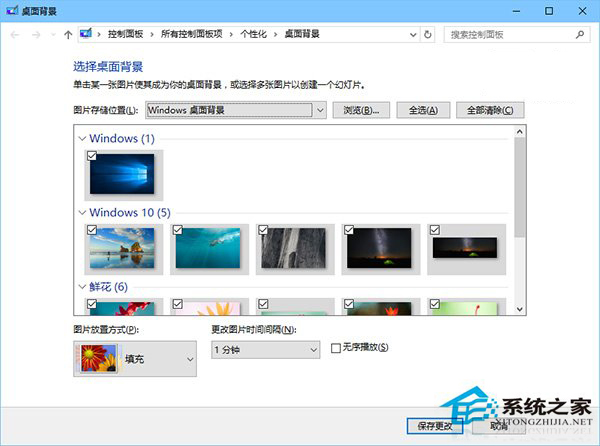This screenshot has width=600, height=446.
Task: Select the wide panoramic night sky thumbnail
Action: [x=465, y=247]
